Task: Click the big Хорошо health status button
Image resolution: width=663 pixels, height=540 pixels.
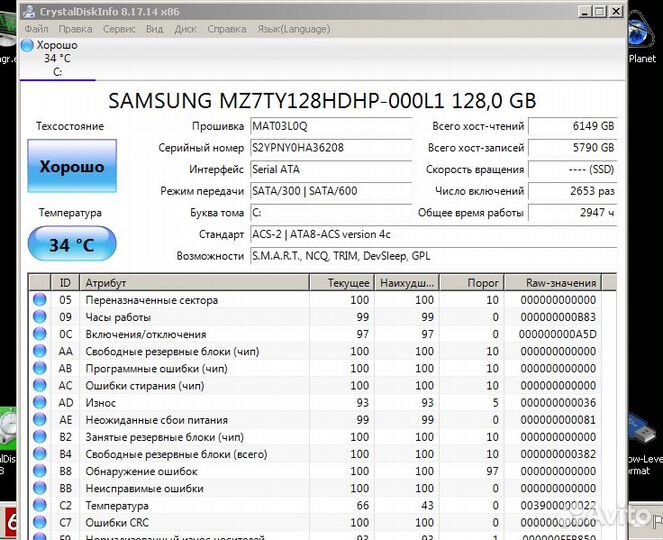Action: (72, 166)
